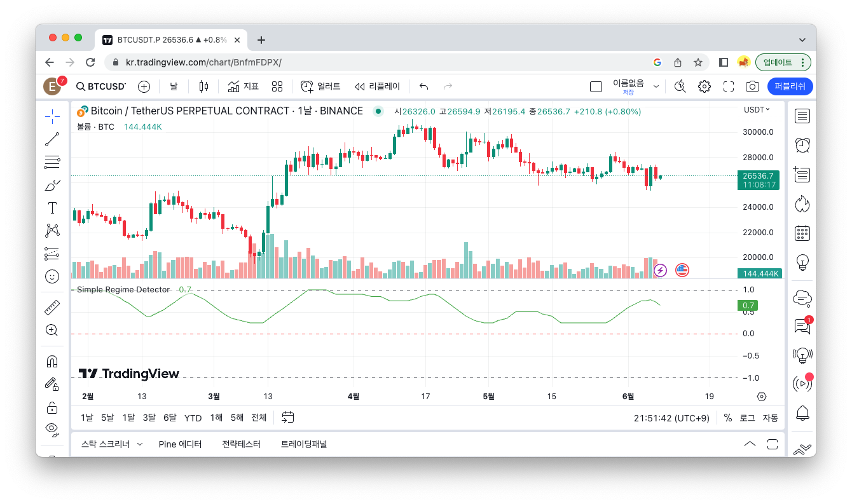Open the watchlist panel icon
852x504 pixels.
pyautogui.click(x=802, y=116)
